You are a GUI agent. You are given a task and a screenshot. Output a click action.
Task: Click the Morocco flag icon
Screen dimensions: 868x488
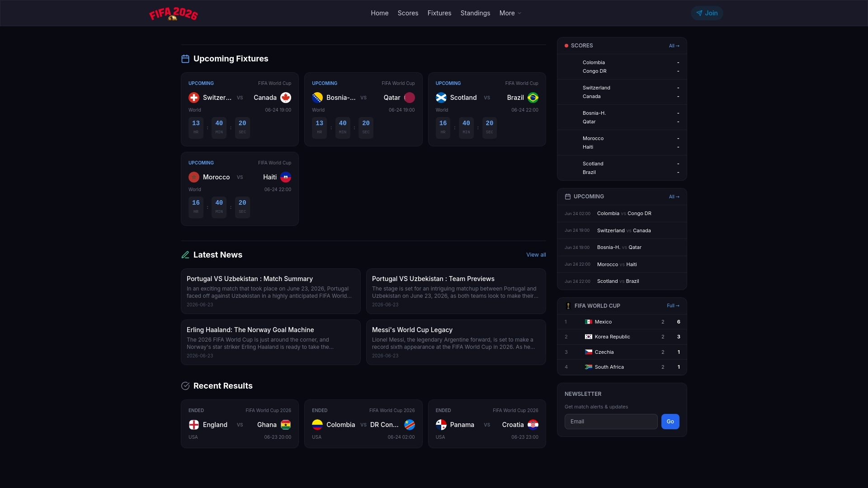[x=194, y=177]
